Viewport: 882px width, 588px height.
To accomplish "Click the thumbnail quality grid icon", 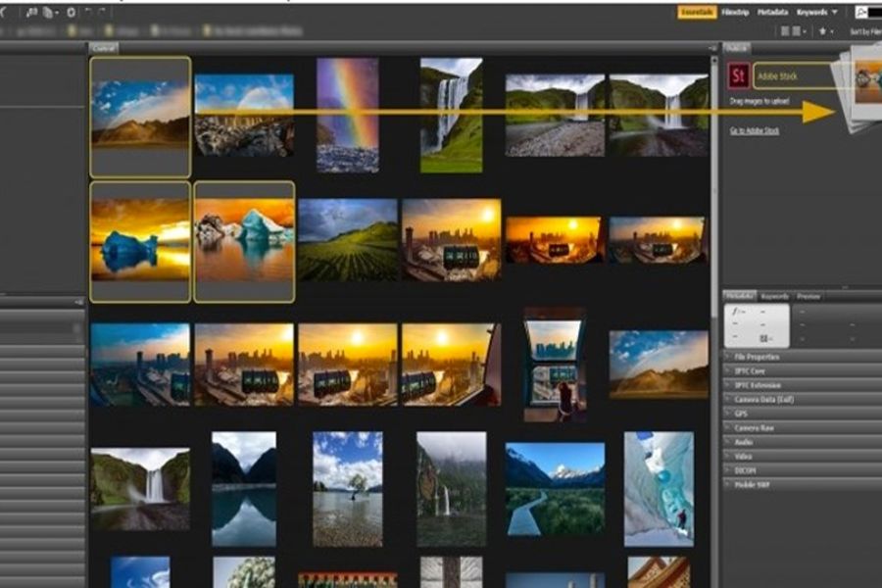I will pyautogui.click(x=794, y=31).
